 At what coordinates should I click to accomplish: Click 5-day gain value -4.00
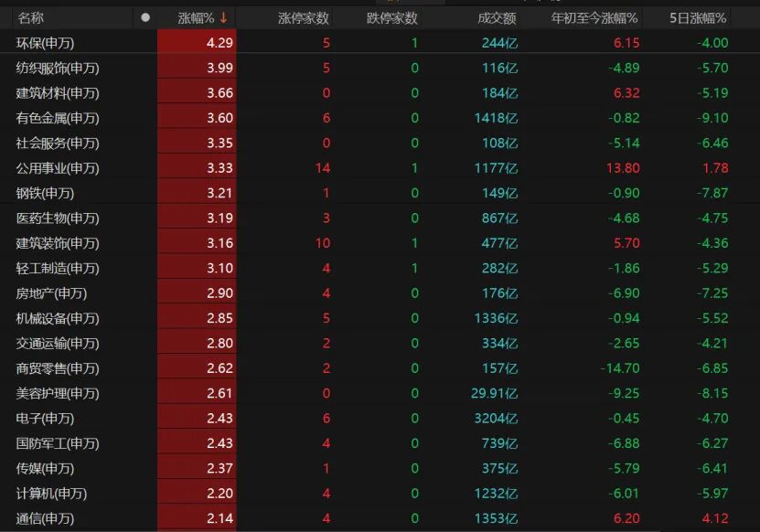712,43
